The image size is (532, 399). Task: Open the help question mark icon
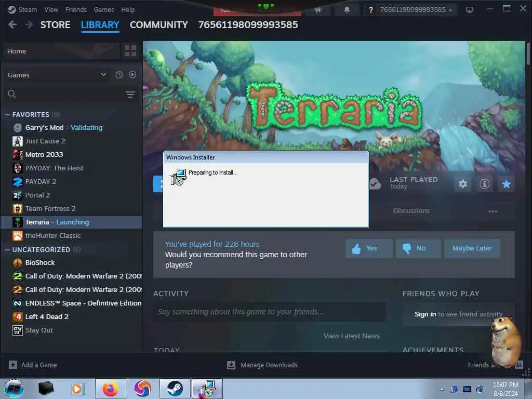(x=370, y=10)
